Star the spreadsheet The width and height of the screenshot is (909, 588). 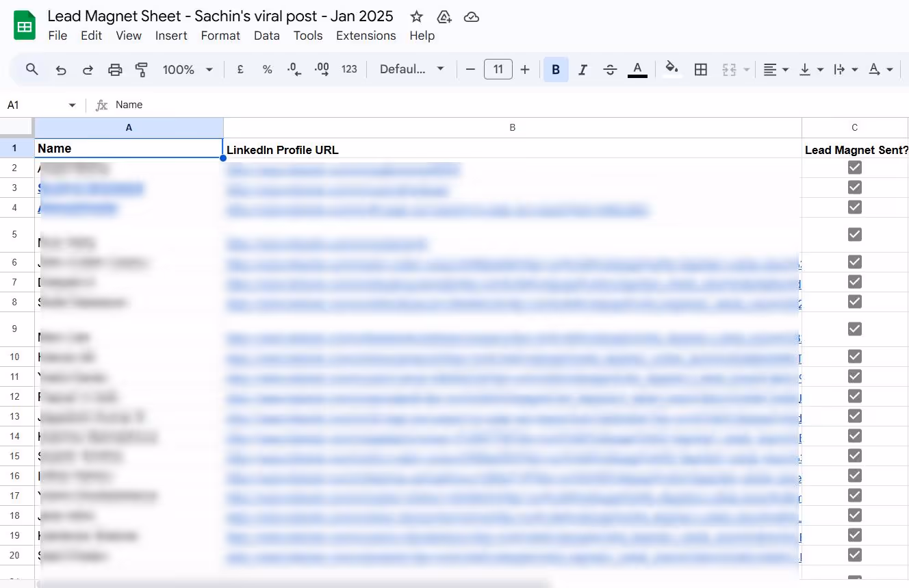[x=417, y=16]
